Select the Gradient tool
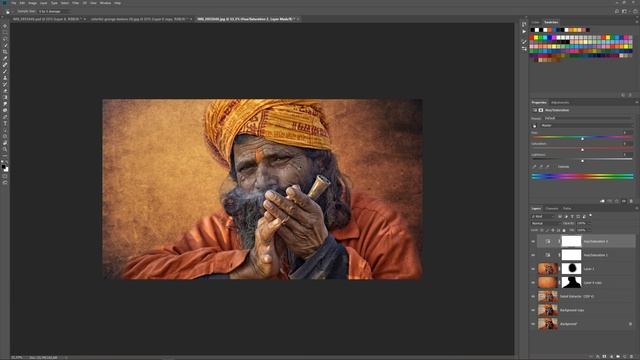Screen dimensions: 640x360 (5, 98)
